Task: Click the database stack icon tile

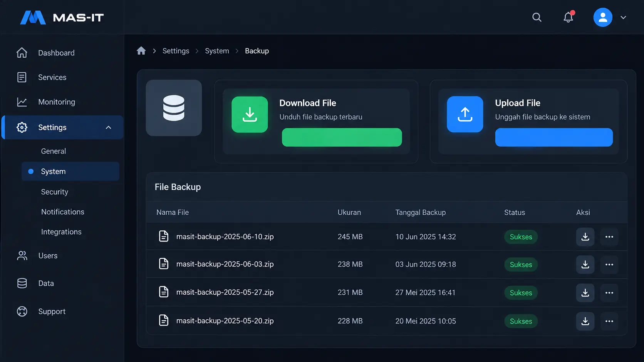Action: point(174,108)
